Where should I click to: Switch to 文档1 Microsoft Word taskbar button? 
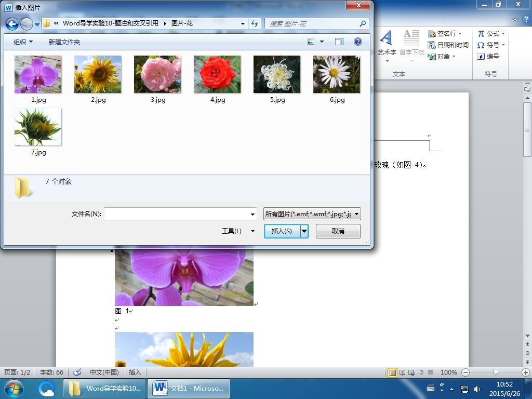pos(189,389)
